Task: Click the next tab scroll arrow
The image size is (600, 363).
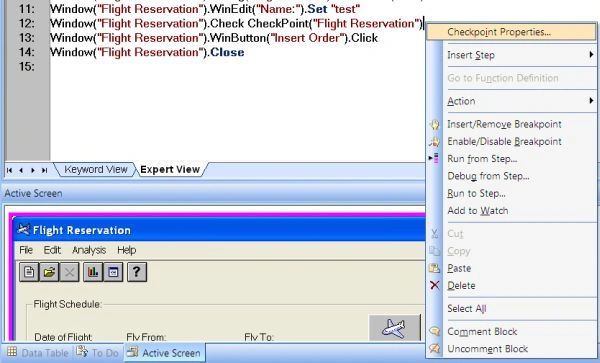Action: click(33, 170)
